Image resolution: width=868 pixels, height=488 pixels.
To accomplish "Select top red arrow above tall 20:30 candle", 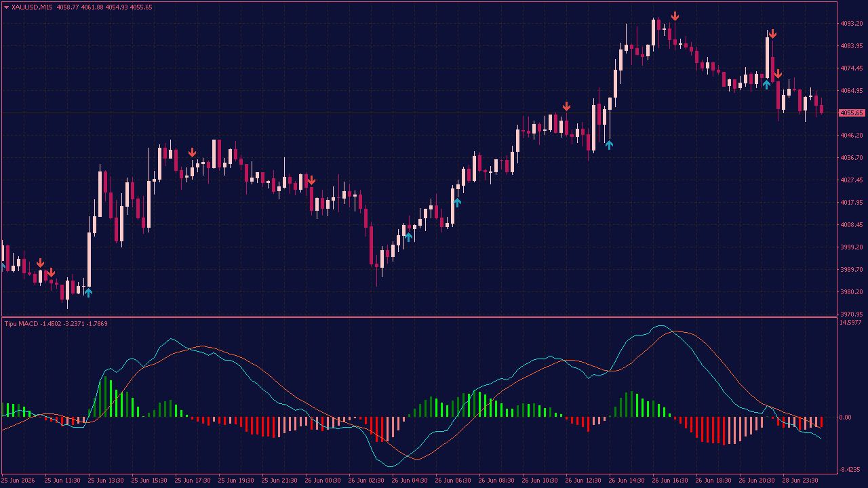I will click(x=772, y=33).
